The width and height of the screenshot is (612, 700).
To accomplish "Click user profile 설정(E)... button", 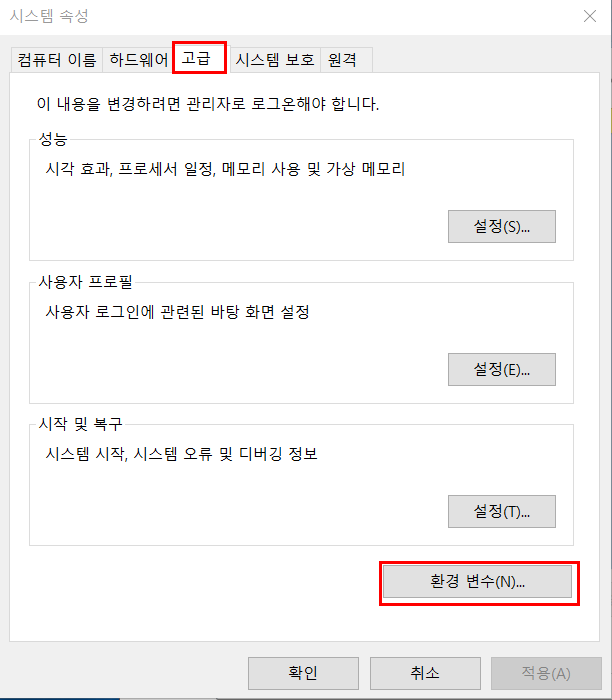I will point(502,370).
